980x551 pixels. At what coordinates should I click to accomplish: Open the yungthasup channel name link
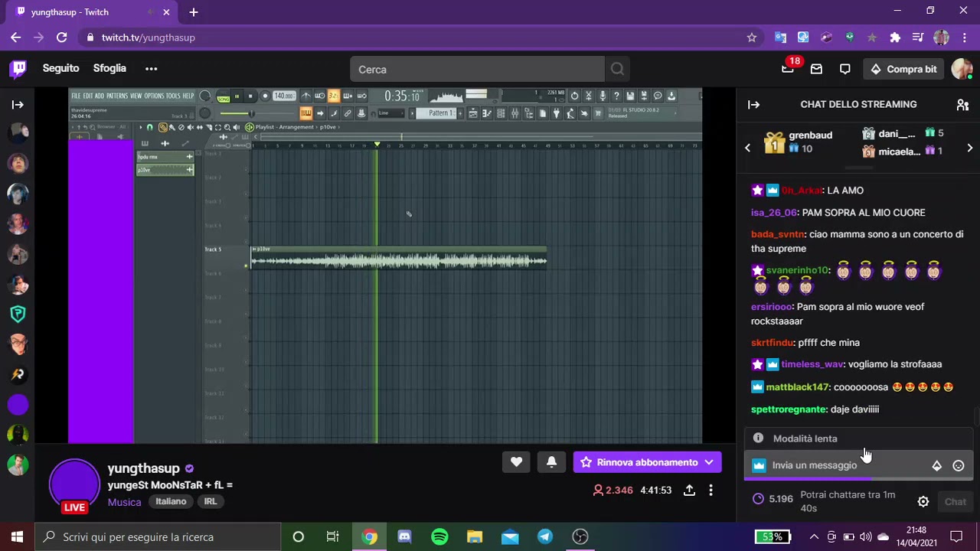(x=144, y=468)
